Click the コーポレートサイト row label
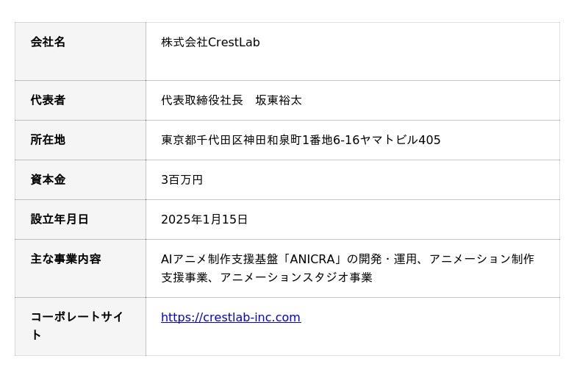Screen dimensions: 588x378 tap(76, 318)
